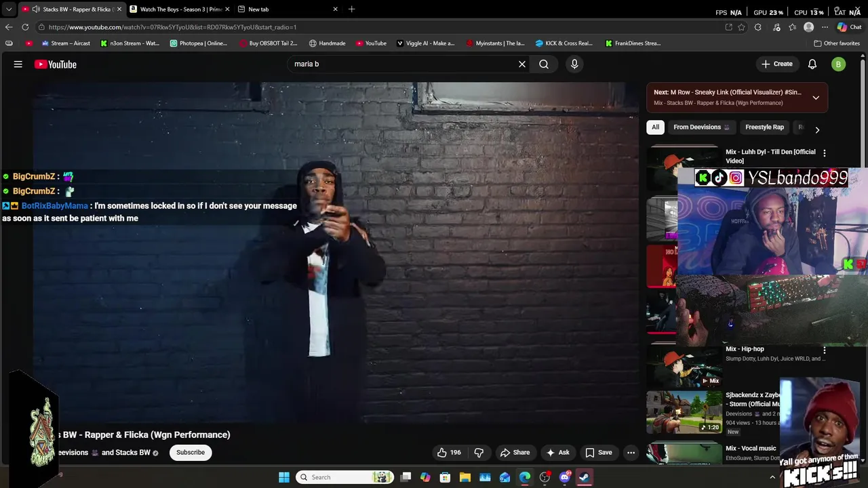Open the 'Handmade' bookmark
The width and height of the screenshot is (868, 488).
tap(327, 43)
